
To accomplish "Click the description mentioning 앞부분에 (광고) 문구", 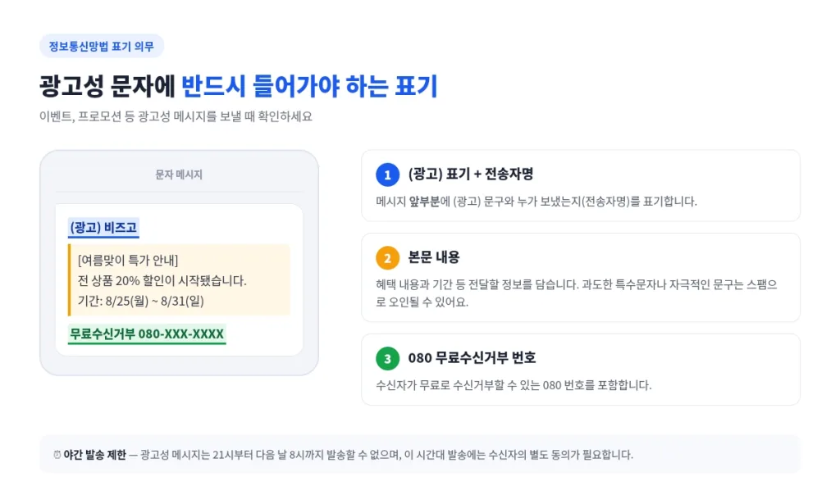I will click(536, 202).
